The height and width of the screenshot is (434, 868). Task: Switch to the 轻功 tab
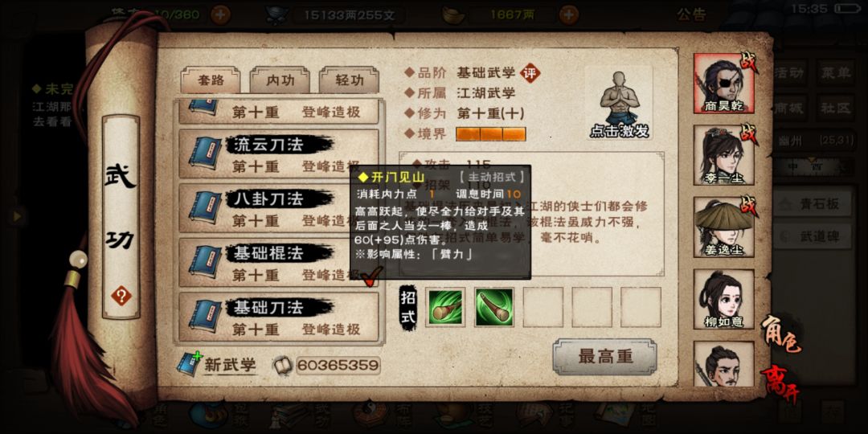click(350, 81)
